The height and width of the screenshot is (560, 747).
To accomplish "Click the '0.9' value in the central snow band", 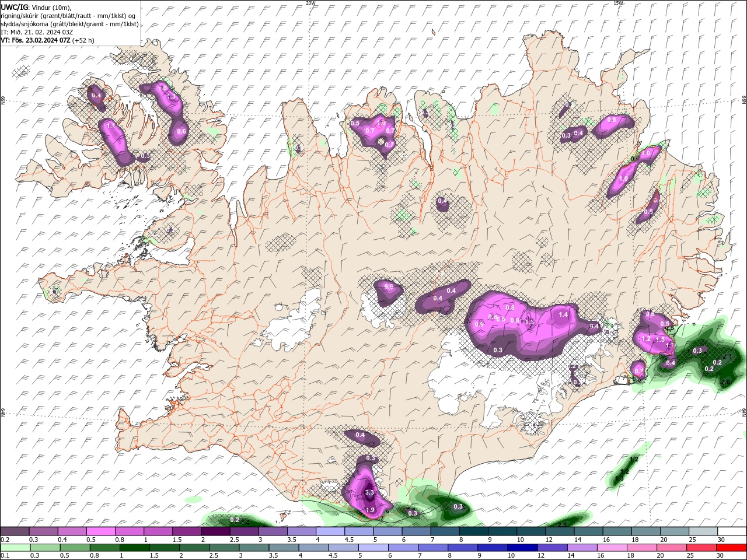I will click(480, 324).
